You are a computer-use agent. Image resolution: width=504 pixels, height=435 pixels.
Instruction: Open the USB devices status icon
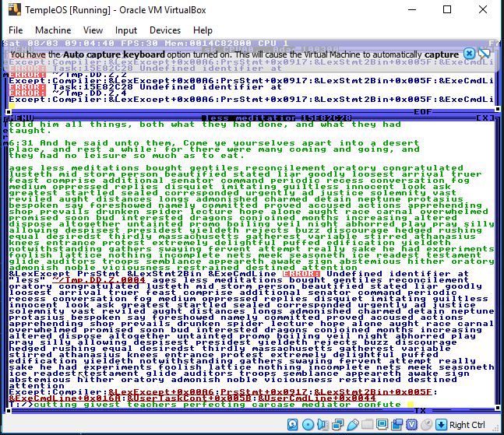(353, 424)
